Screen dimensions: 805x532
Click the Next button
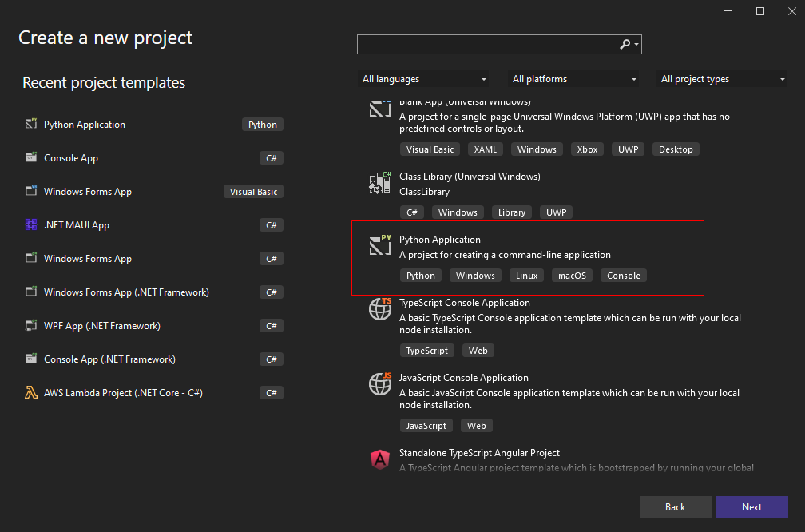(x=752, y=506)
